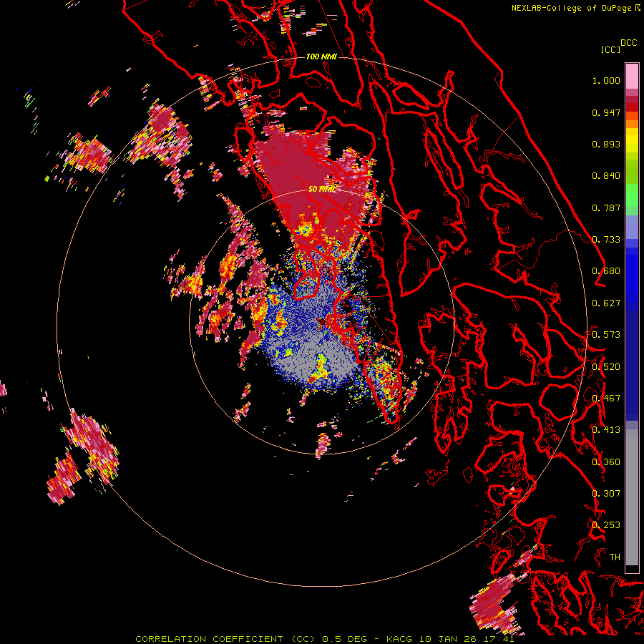Click the 0.573 color scale value
The height and width of the screenshot is (644, 644).
tap(606, 335)
